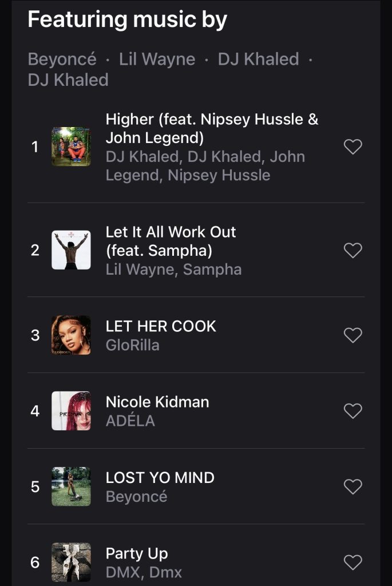
Task: Tap the Lil Wayne album cover thumbnail
Action: (x=71, y=250)
